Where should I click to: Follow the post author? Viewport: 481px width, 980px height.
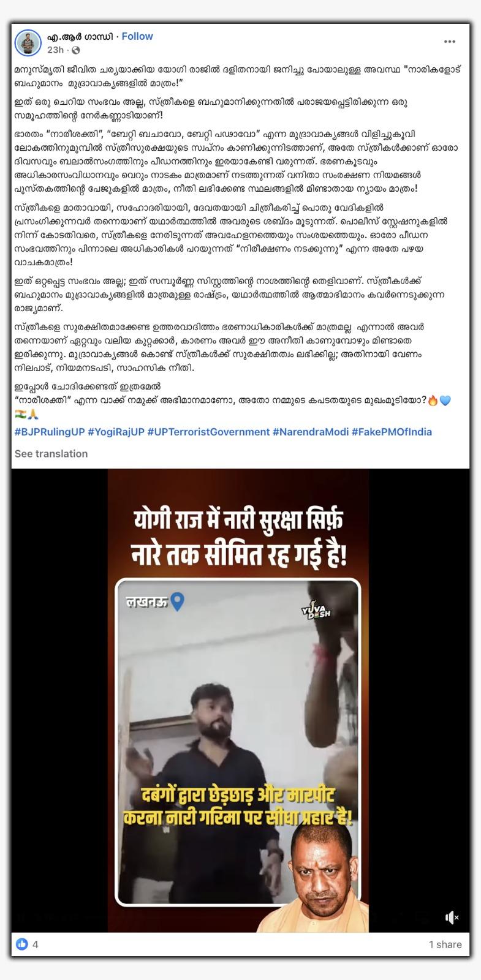137,36
